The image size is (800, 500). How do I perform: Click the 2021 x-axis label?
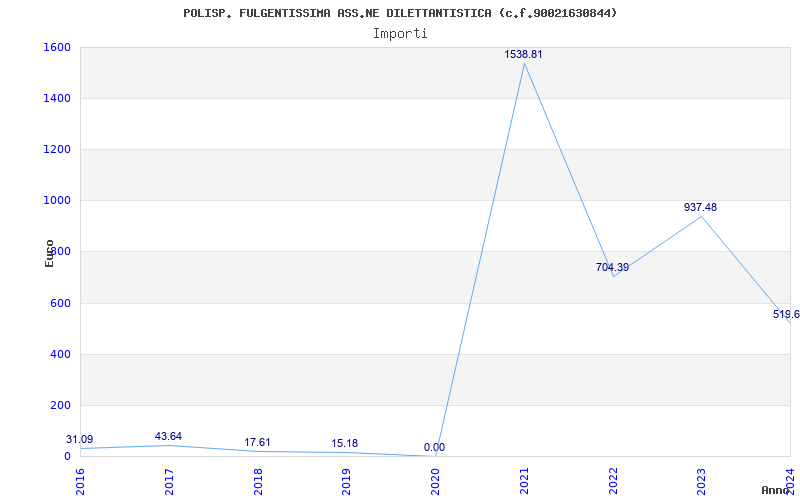click(x=524, y=482)
